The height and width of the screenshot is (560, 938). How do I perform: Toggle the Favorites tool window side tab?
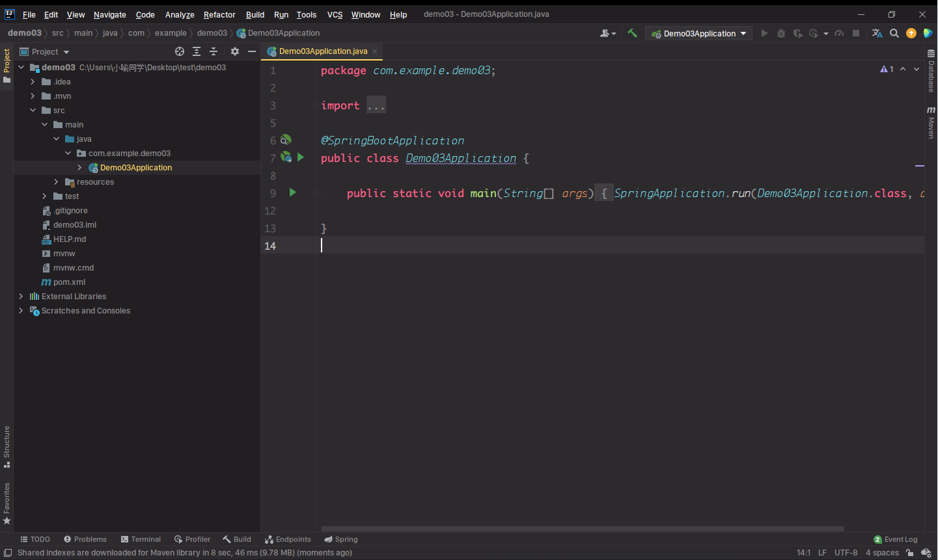pyautogui.click(x=7, y=503)
